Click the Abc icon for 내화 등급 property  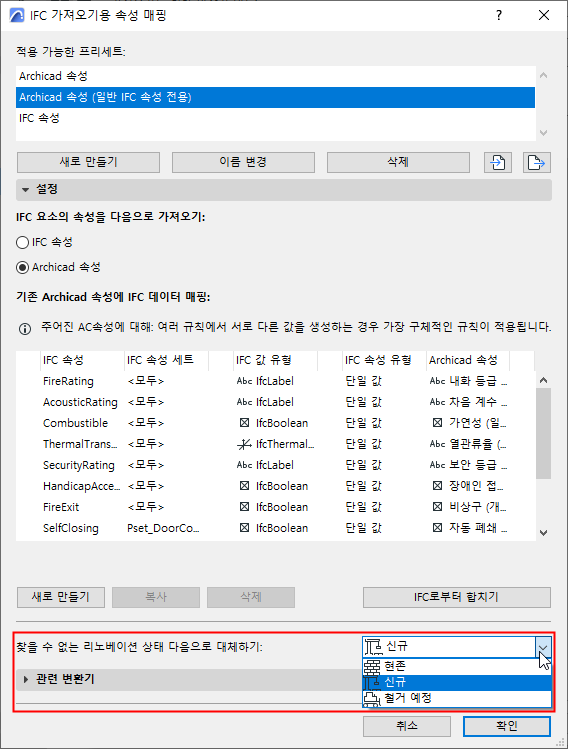pyautogui.click(x=437, y=381)
